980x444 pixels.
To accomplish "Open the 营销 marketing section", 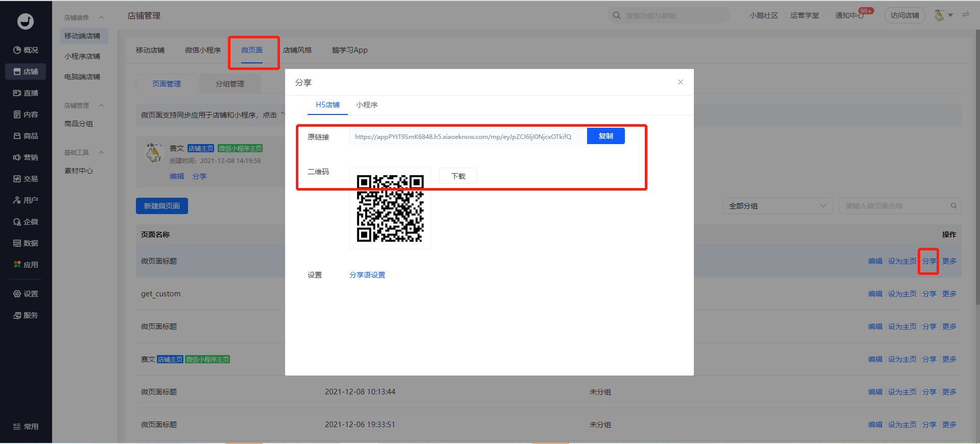I will [x=26, y=157].
